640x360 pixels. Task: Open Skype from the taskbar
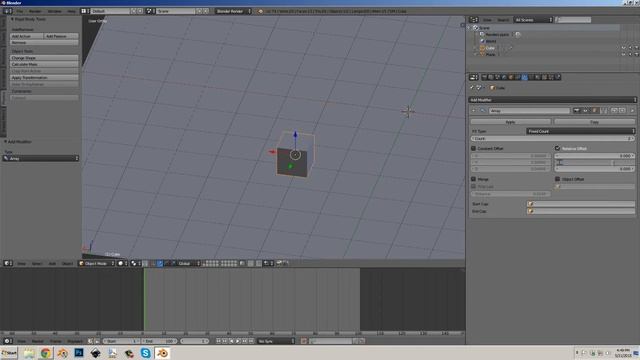click(x=145, y=353)
